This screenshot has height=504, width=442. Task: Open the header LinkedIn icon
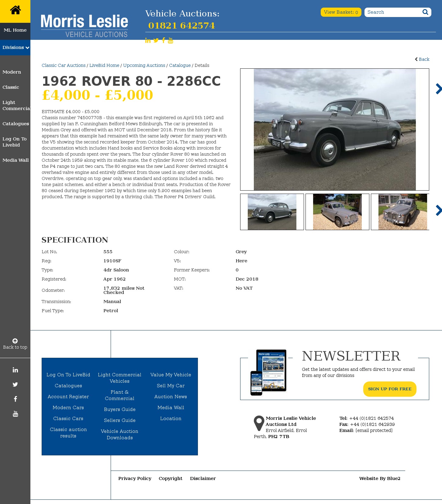[x=148, y=40]
